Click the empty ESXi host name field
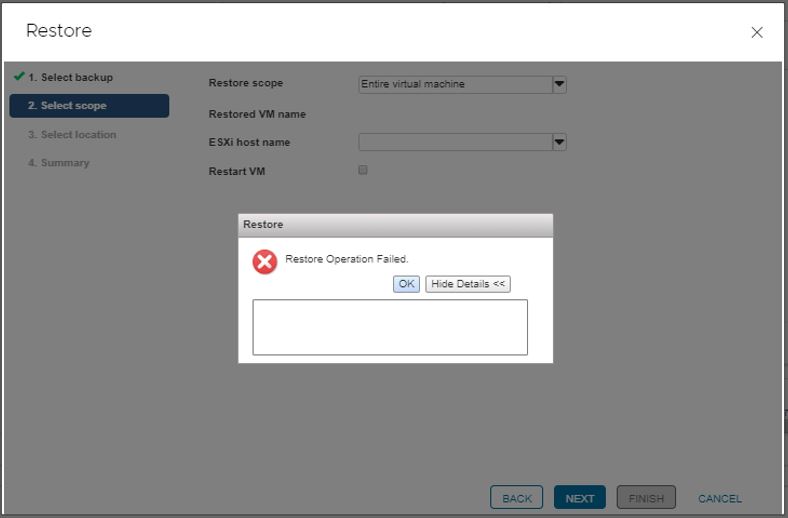Image resolution: width=788 pixels, height=518 pixels. (455, 142)
